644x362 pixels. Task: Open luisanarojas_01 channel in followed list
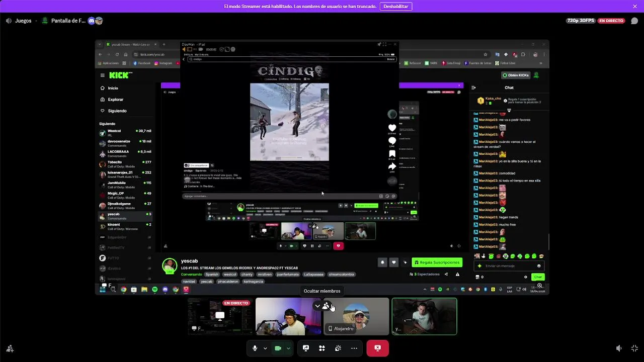[125, 174]
